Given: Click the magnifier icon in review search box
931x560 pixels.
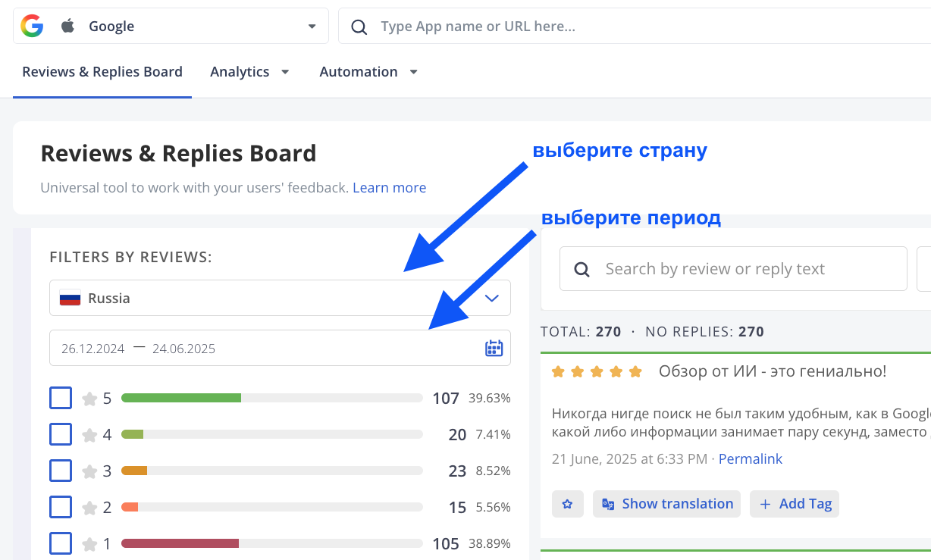Looking at the screenshot, I should click(582, 269).
